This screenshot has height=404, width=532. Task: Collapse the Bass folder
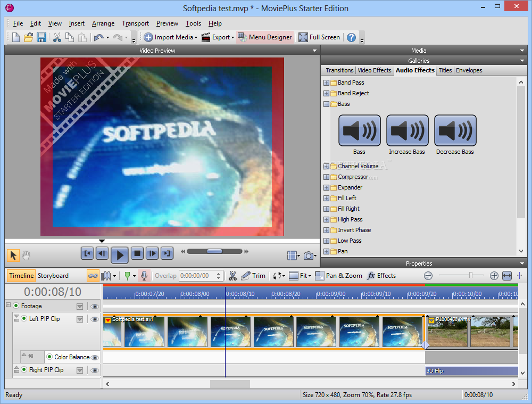327,104
